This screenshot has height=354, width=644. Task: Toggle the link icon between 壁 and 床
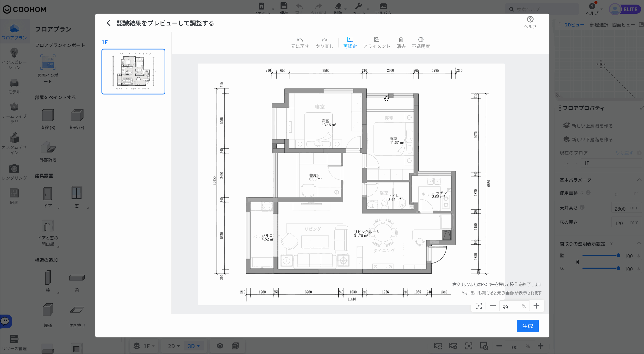(x=578, y=262)
